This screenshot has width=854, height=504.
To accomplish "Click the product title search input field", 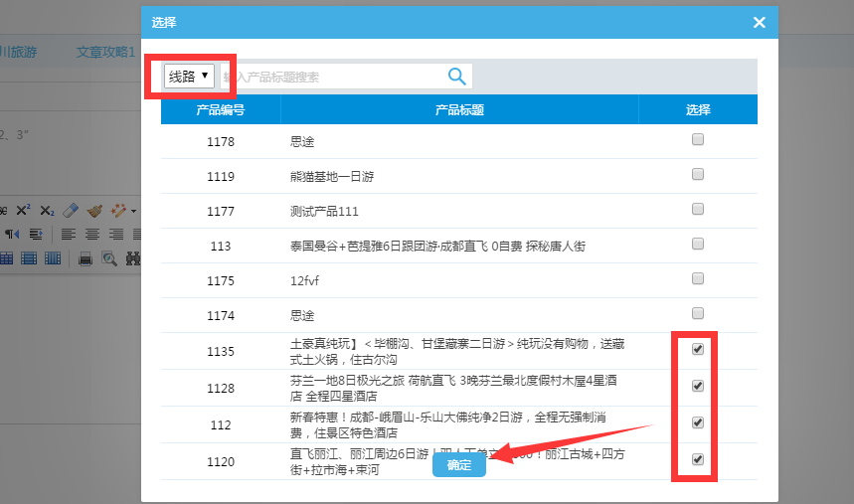I will (333, 77).
